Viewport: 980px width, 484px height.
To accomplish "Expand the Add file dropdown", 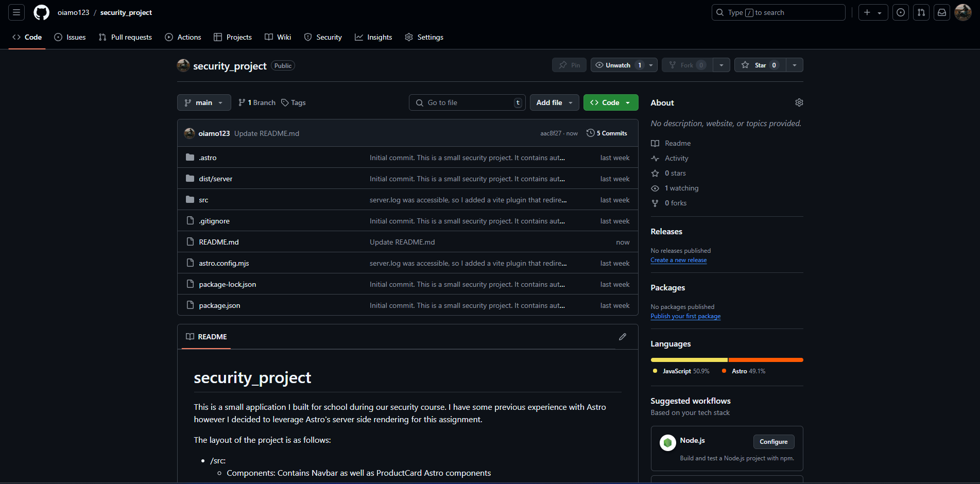I will [x=554, y=102].
